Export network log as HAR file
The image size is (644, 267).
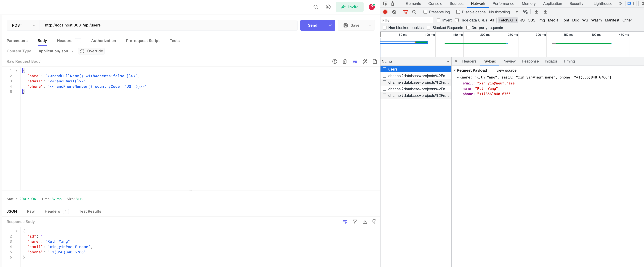[x=545, y=12]
